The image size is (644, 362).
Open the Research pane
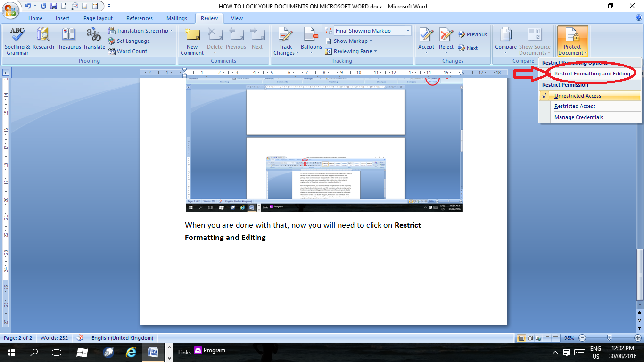(43, 39)
